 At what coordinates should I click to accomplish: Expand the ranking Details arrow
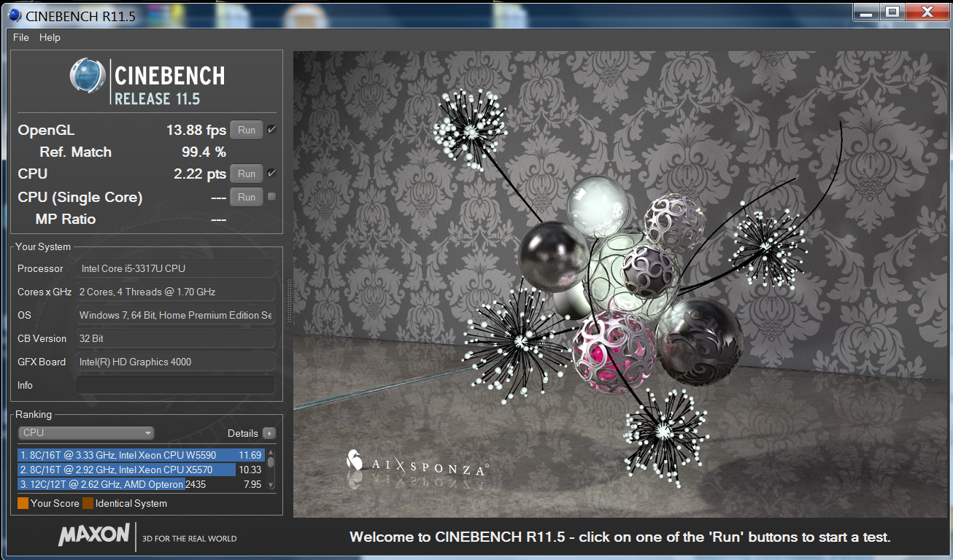pyautogui.click(x=269, y=433)
